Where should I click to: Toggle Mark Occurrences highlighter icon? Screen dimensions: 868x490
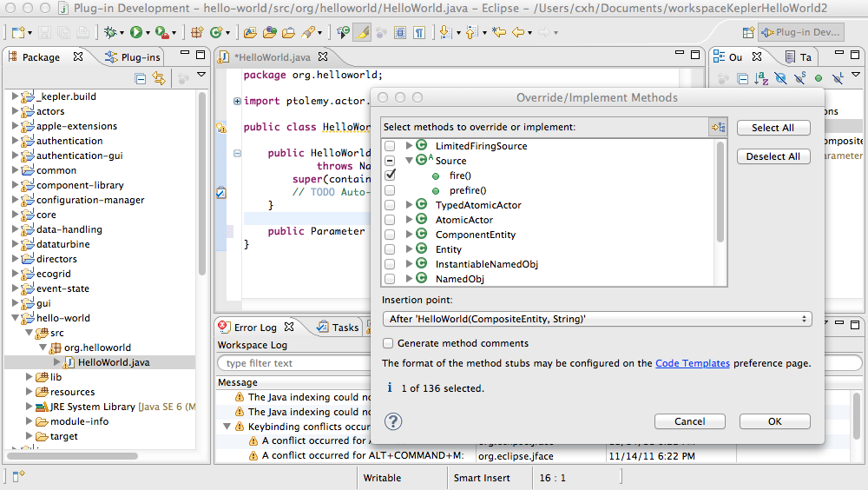363,33
